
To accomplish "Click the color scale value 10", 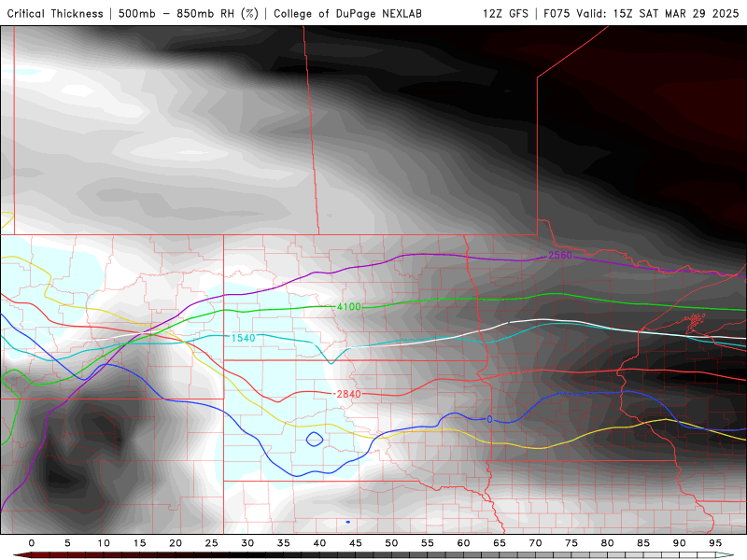I will point(104,543).
